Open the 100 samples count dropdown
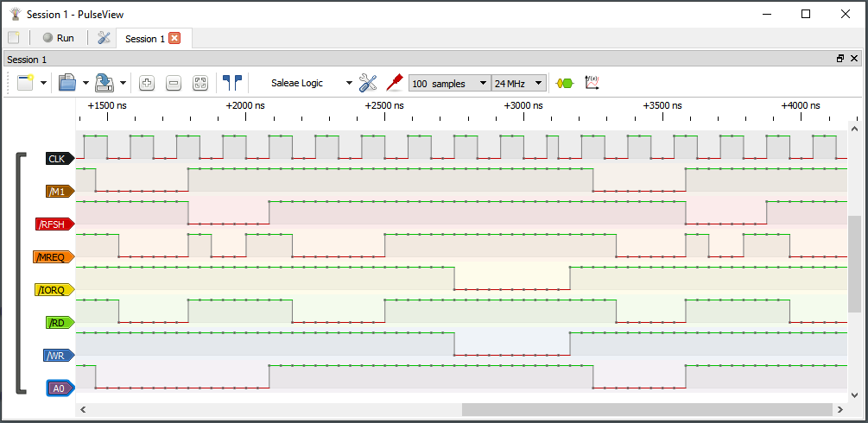This screenshot has width=868, height=423. (x=449, y=83)
